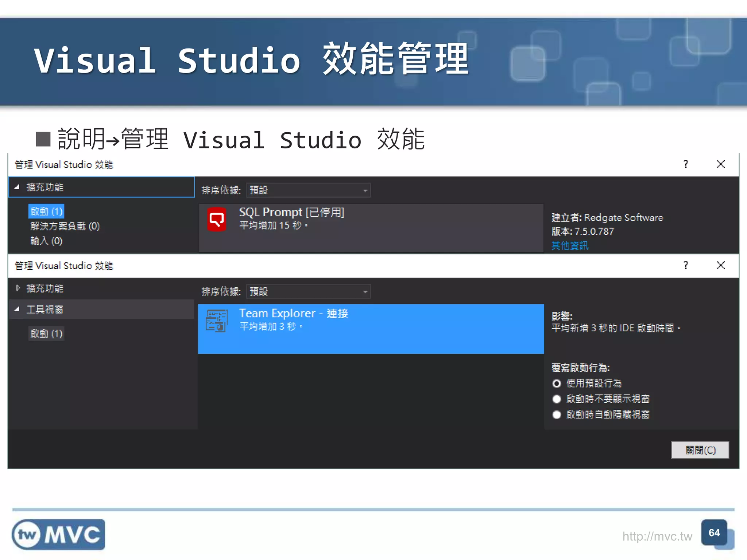Click the 版本: 7.5.0.787 text
This screenshot has height=560, width=747.
[582, 232]
